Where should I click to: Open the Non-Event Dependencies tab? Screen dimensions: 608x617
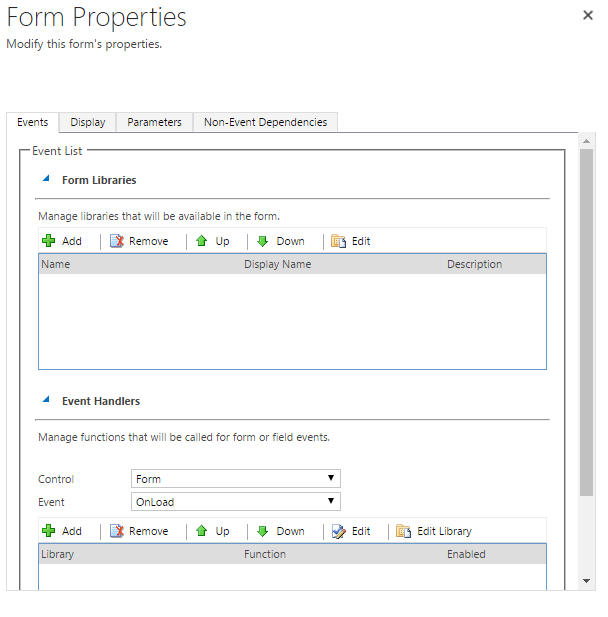(x=265, y=122)
